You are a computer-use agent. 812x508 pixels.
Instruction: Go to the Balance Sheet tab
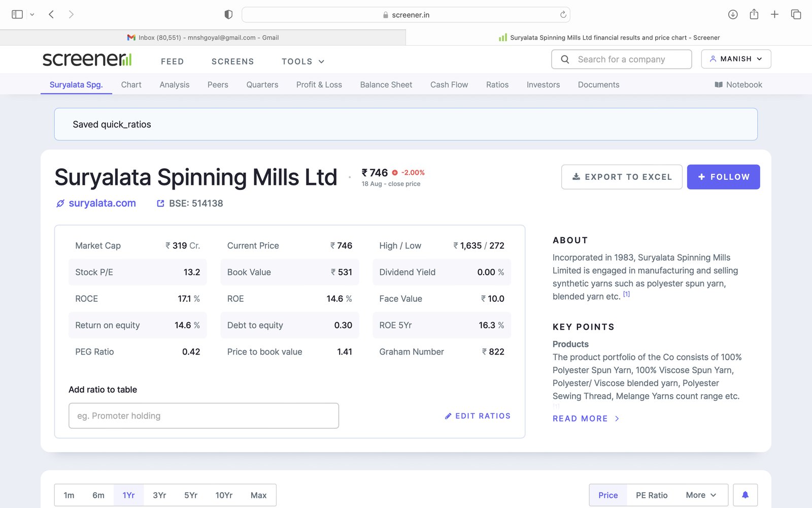click(x=386, y=85)
